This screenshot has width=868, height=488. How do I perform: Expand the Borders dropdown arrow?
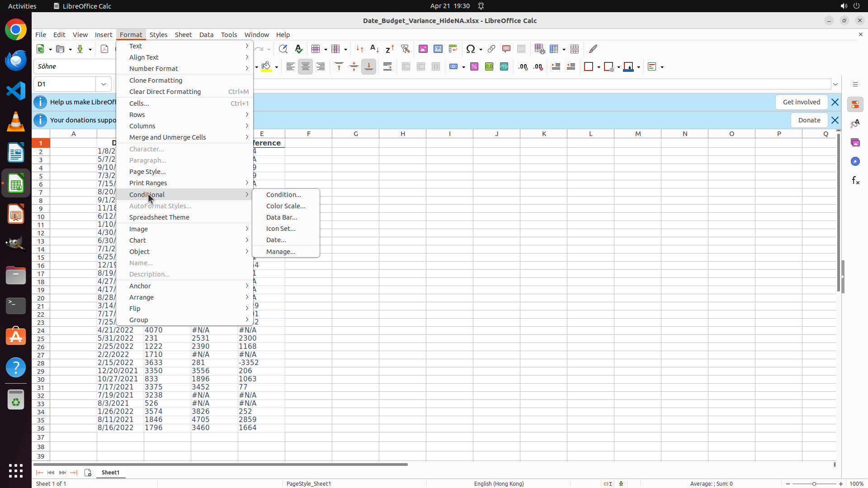(599, 67)
